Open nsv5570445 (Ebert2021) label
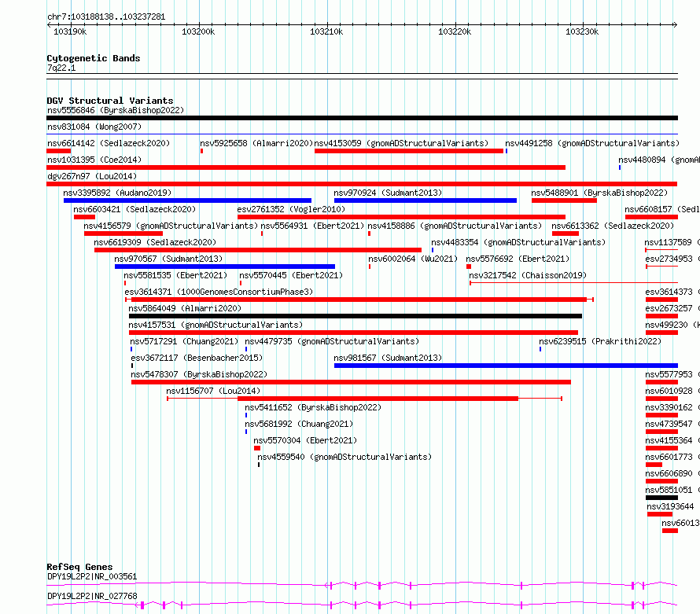Viewport: 700px width, 614px height. coord(291,275)
